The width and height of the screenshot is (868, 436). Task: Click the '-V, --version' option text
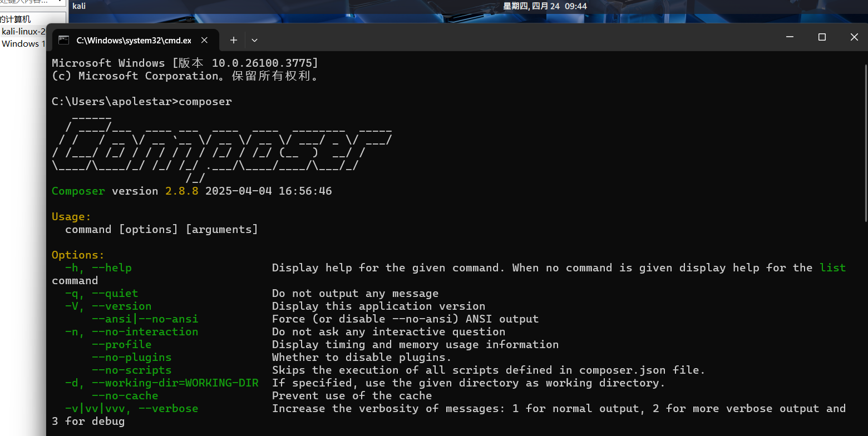(x=108, y=306)
